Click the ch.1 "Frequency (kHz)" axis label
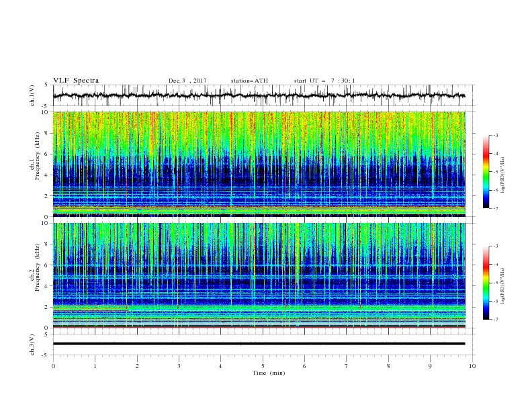Viewport: 532px width, 411px height. (37, 156)
